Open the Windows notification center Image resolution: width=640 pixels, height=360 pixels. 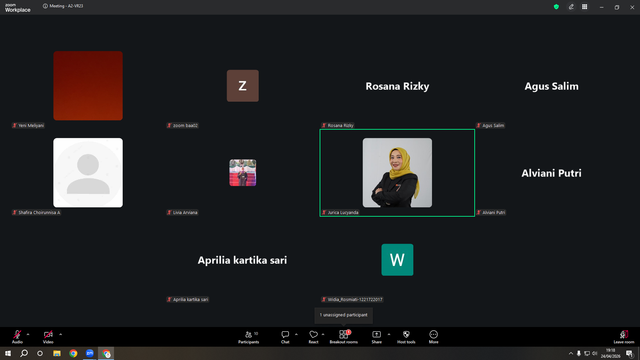pyautogui.click(x=629, y=353)
